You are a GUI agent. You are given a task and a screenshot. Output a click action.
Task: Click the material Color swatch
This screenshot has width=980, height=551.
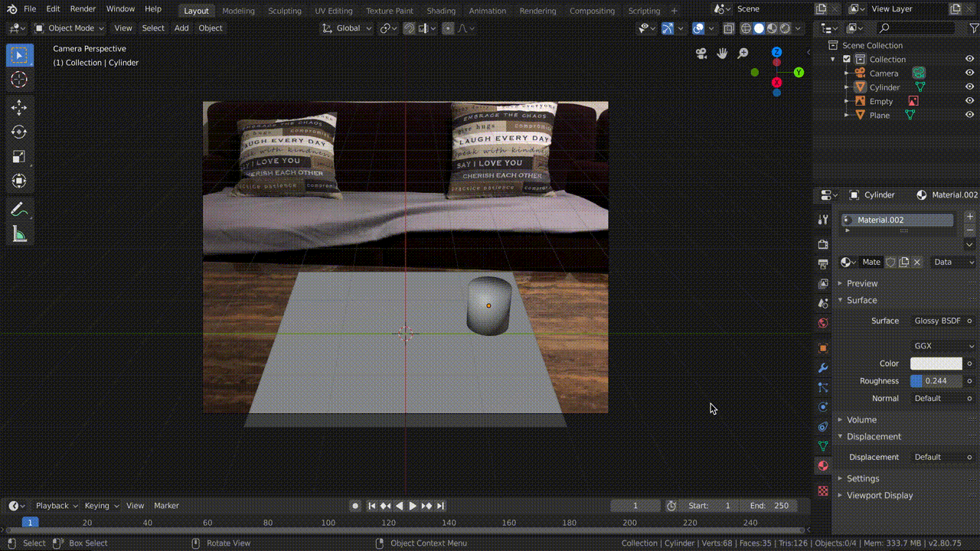[936, 364]
